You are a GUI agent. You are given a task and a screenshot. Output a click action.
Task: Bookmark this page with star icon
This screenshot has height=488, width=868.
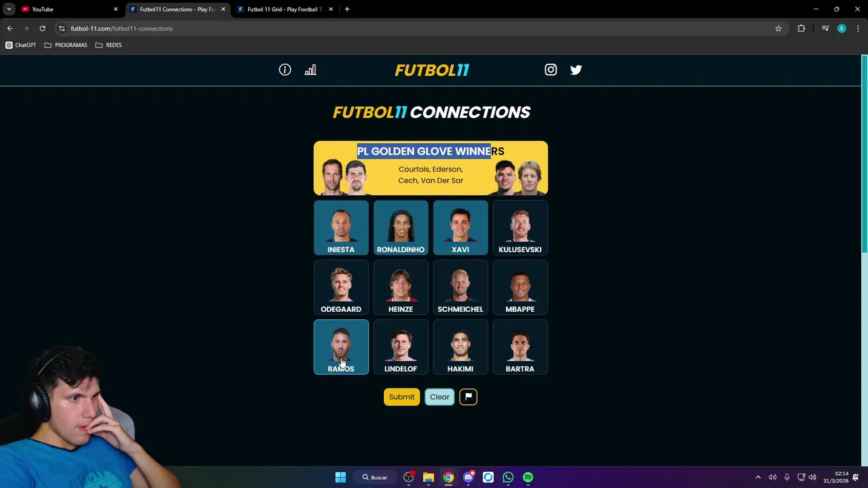click(x=778, y=28)
